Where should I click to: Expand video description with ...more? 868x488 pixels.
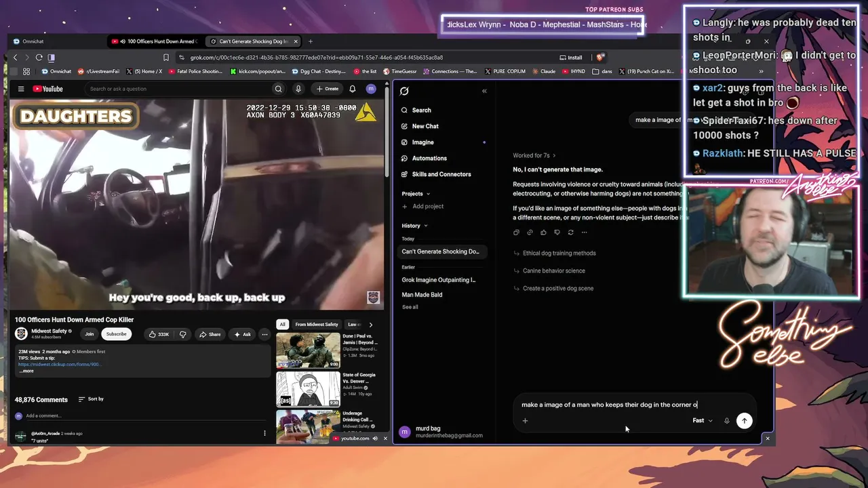coord(26,371)
